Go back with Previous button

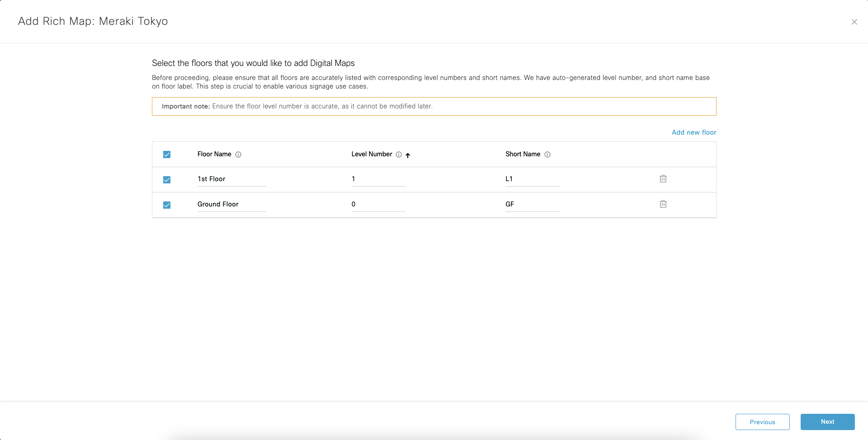click(762, 422)
